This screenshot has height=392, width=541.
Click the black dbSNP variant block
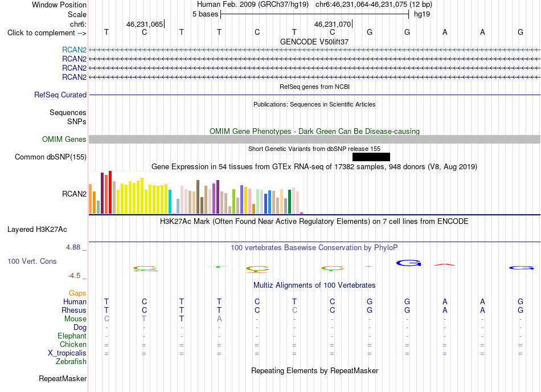371,157
